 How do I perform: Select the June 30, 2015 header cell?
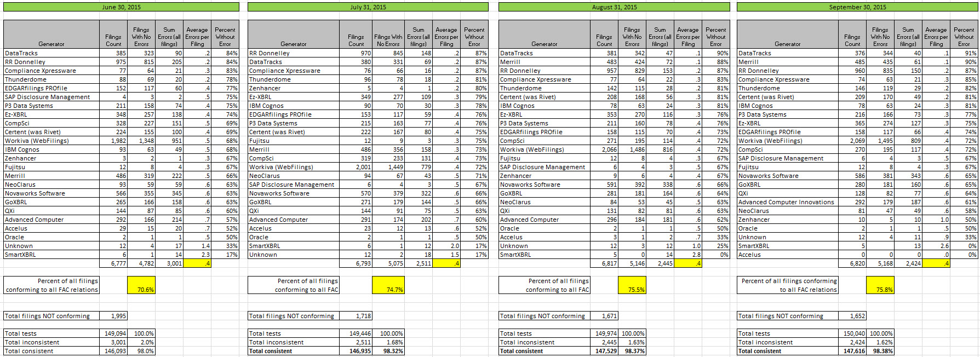click(121, 7)
